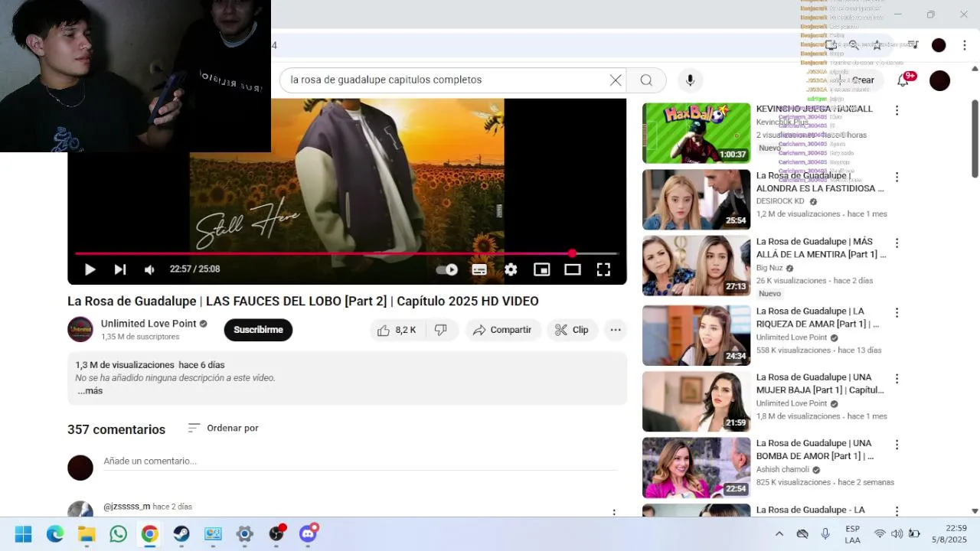Screen dimensions: 980x551
Task: Open options menu for LA RIQUEZA DE AMAR
Action: pos(897,313)
